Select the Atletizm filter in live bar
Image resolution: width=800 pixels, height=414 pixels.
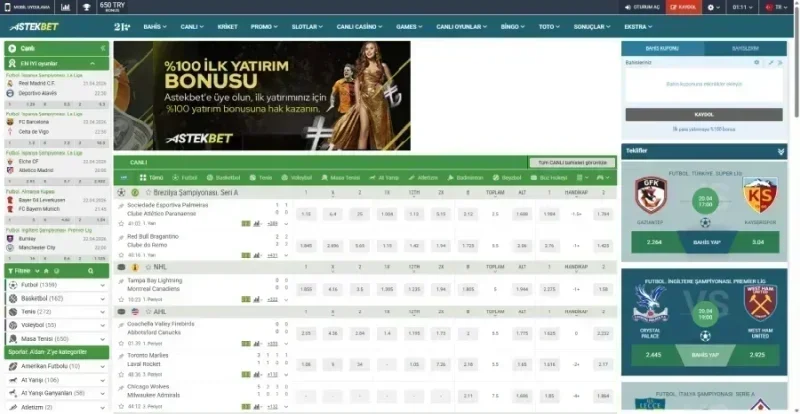pos(423,178)
